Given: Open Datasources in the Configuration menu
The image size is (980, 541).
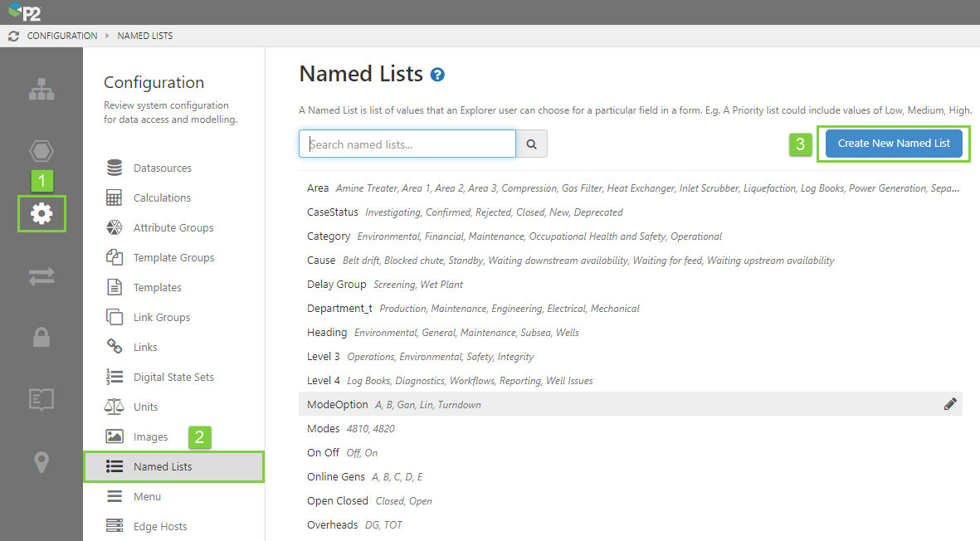Looking at the screenshot, I should 162,168.
